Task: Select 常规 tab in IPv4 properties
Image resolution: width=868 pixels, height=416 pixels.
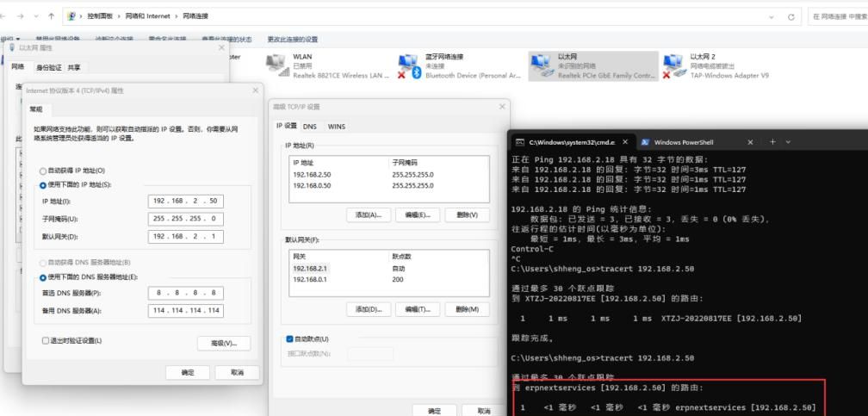Action: point(36,109)
